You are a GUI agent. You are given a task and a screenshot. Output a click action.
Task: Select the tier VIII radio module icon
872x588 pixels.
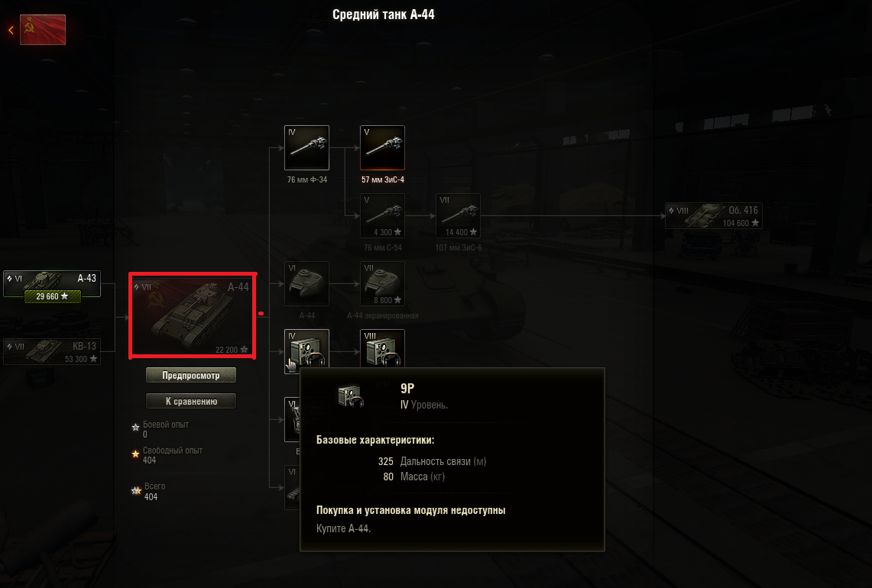pyautogui.click(x=382, y=348)
